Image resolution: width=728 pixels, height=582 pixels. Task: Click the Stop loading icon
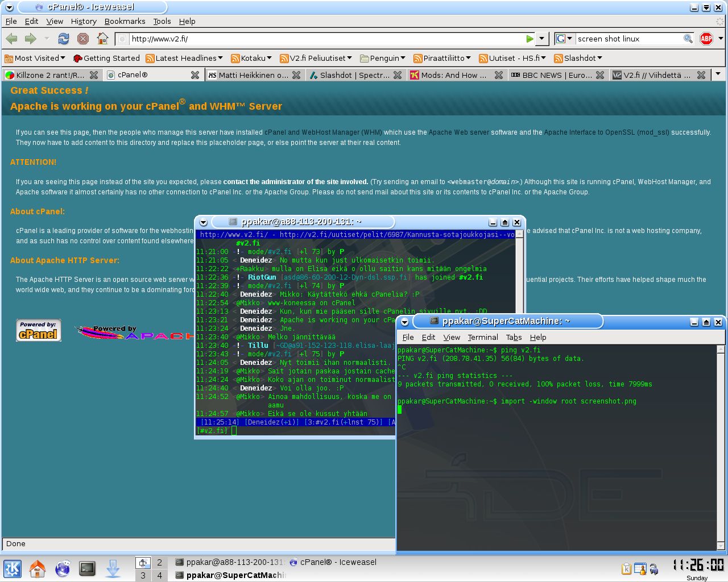[83, 39]
